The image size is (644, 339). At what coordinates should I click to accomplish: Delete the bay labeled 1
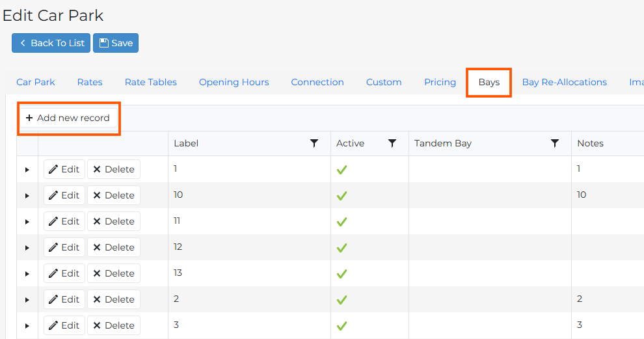click(114, 169)
